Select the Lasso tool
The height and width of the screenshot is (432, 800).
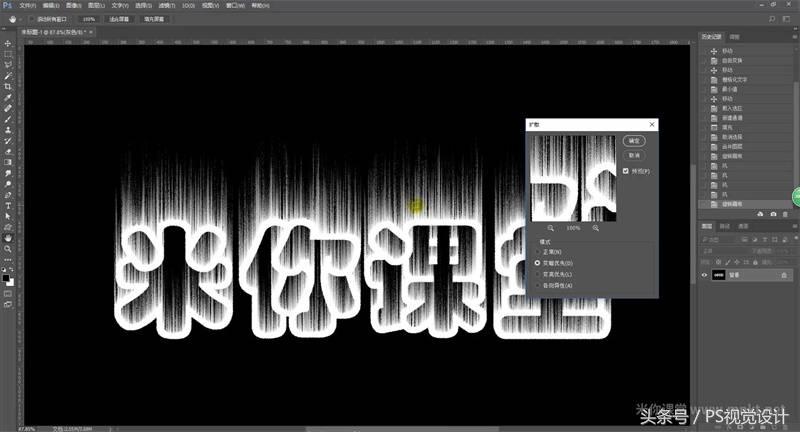coord(8,65)
